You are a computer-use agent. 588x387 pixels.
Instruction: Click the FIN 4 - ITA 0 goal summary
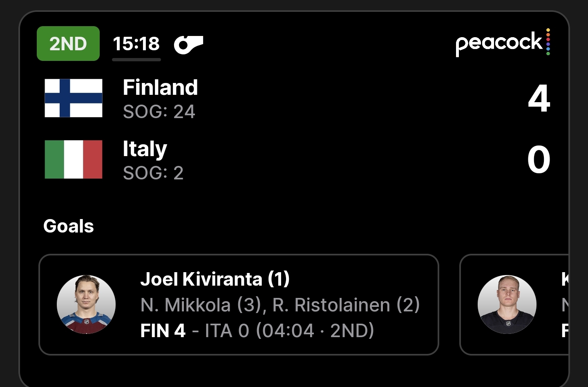[x=257, y=331]
